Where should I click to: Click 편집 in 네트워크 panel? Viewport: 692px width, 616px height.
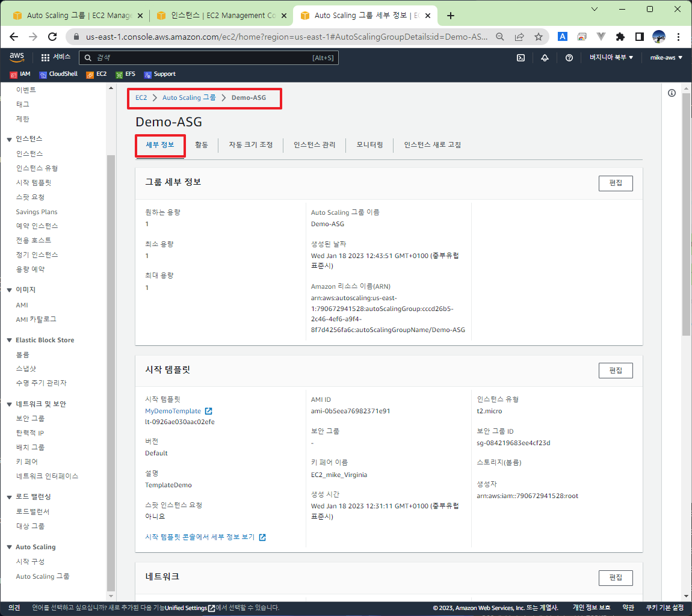[615, 577]
